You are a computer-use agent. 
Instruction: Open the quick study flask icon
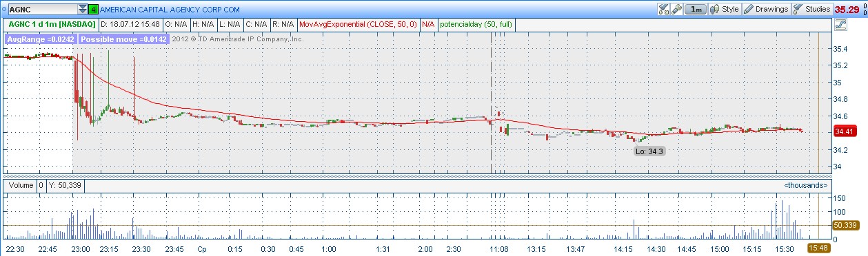664,10
